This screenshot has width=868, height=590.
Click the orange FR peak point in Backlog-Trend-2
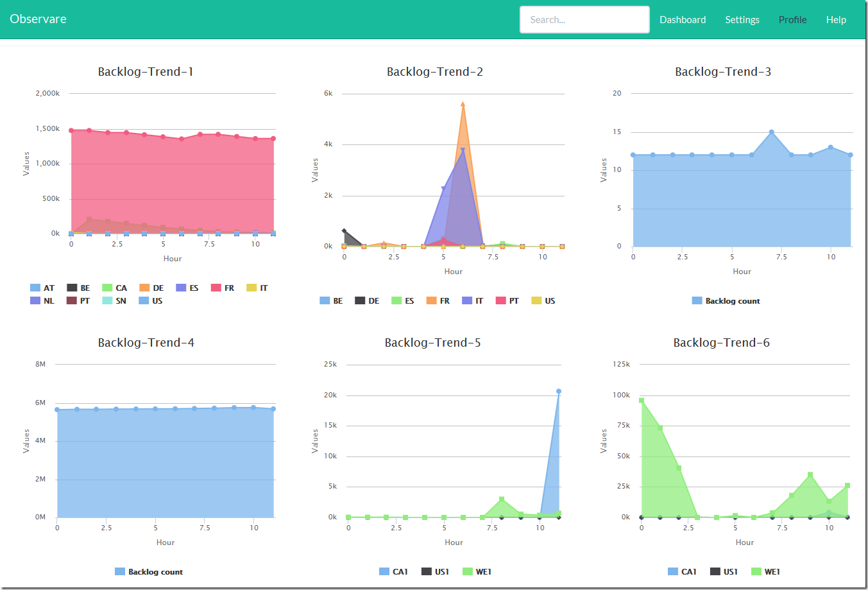tap(463, 103)
